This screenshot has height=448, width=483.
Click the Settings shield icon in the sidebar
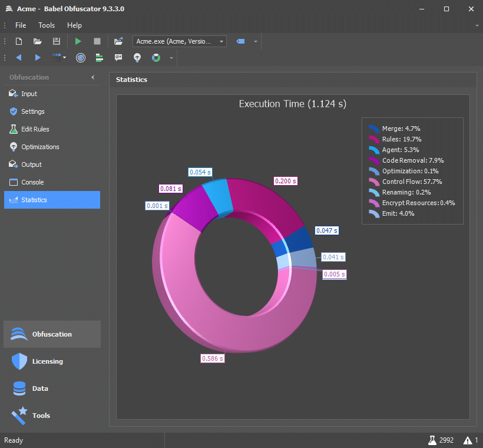pyautogui.click(x=13, y=111)
